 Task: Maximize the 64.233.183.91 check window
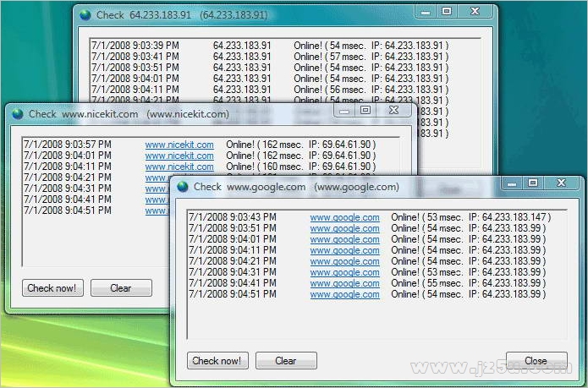click(x=446, y=12)
